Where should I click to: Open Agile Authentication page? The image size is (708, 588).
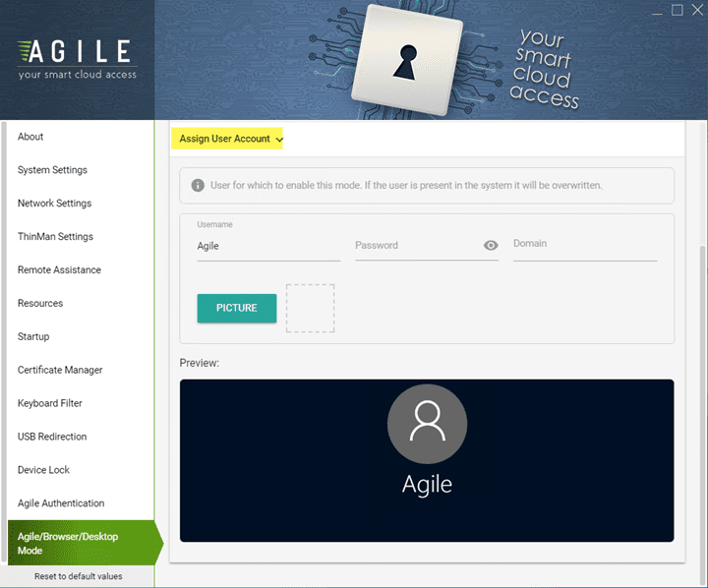pyautogui.click(x=61, y=503)
